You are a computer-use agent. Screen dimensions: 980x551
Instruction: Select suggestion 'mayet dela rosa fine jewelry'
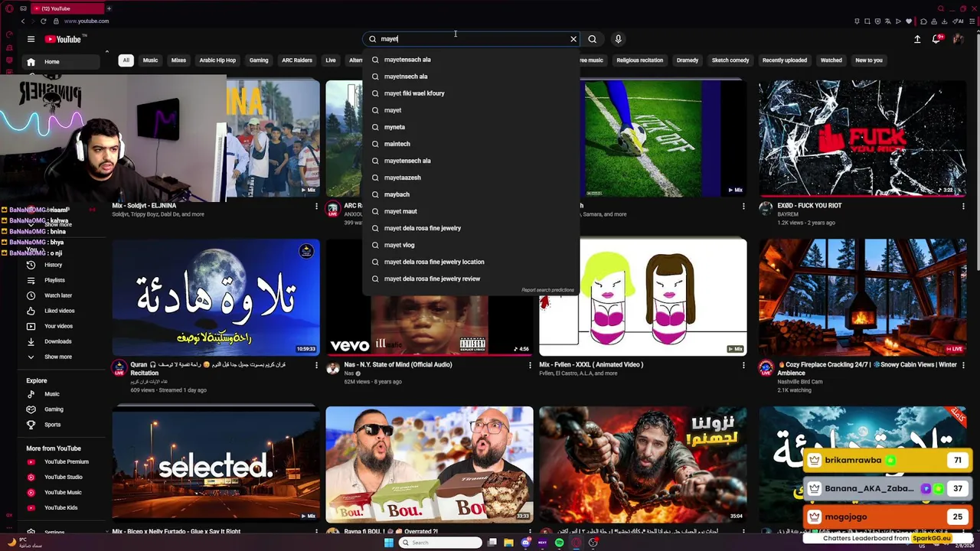pos(471,228)
